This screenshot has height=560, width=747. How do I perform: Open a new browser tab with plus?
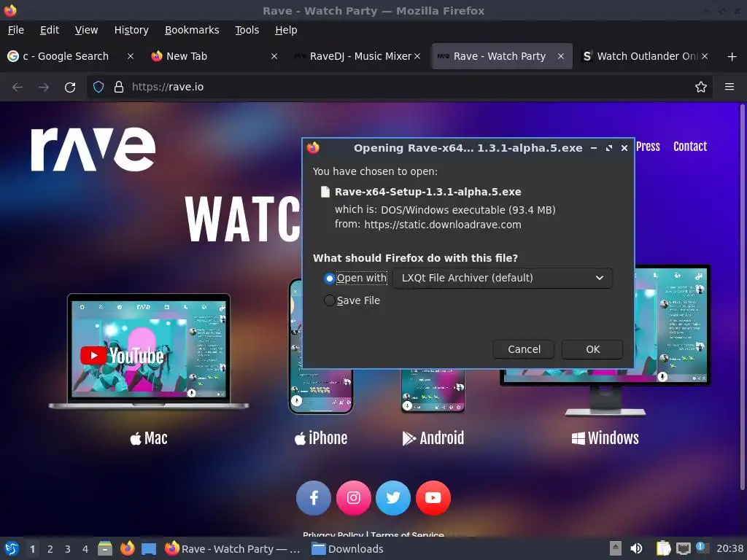pyautogui.click(x=732, y=57)
